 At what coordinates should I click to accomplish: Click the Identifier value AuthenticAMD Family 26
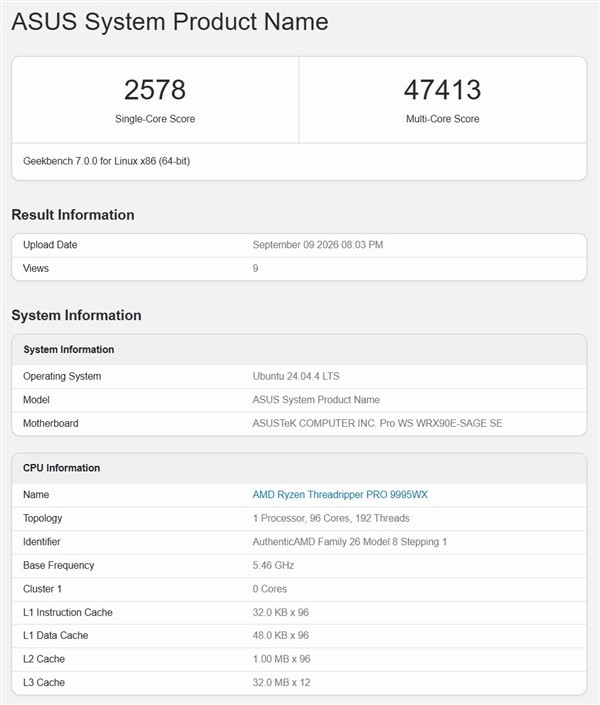coord(349,542)
